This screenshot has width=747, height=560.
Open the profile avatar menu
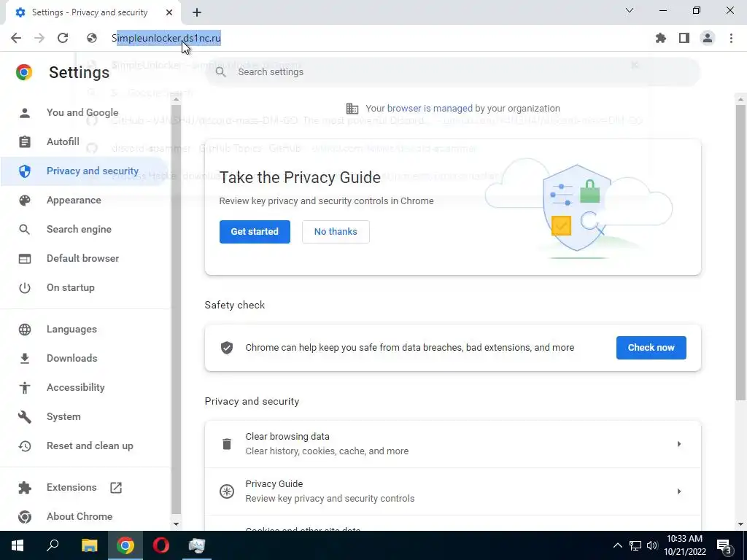[708, 38]
